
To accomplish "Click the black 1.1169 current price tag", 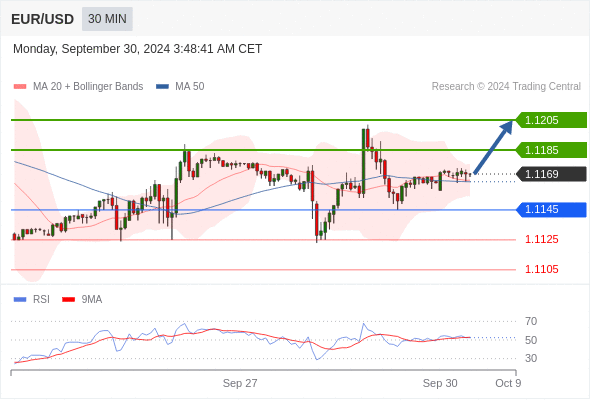I will click(551, 174).
